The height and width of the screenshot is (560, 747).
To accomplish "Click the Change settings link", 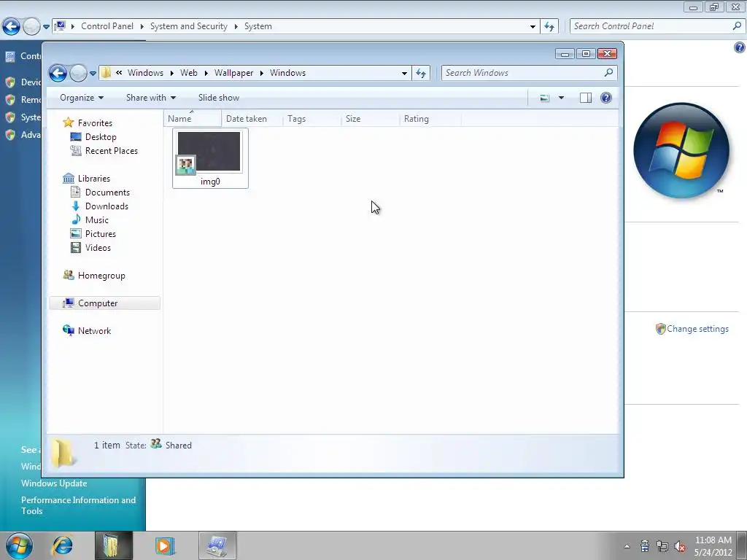I will [x=697, y=329].
